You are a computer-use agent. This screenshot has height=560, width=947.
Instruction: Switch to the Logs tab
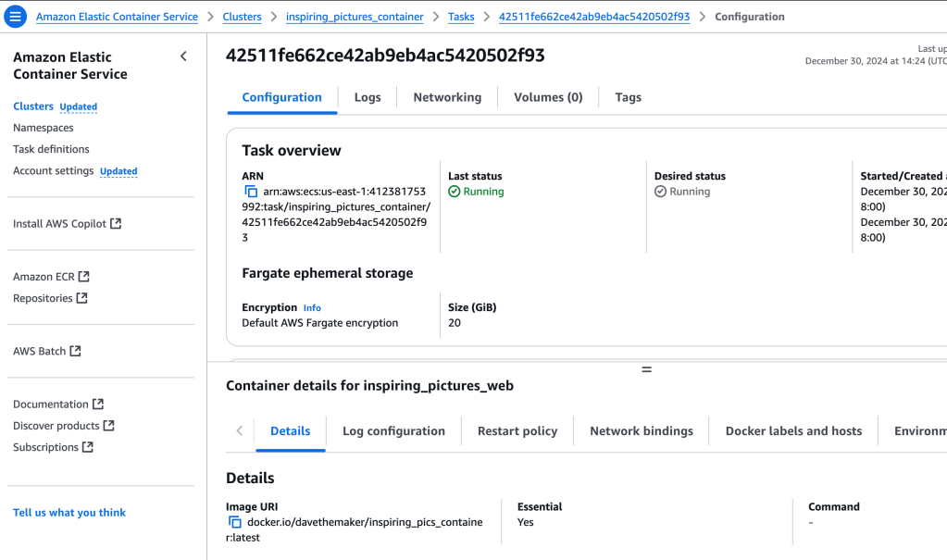pyautogui.click(x=368, y=97)
